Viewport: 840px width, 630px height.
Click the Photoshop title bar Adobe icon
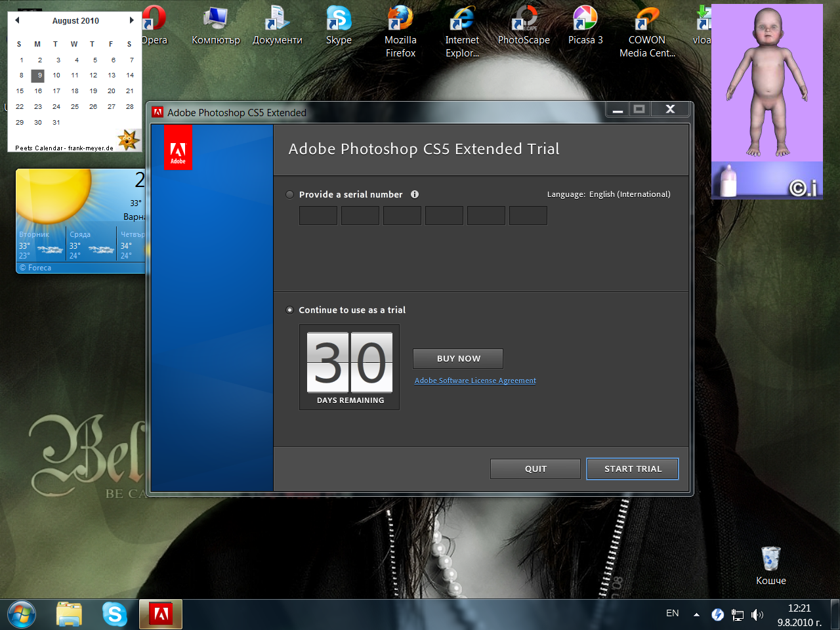(157, 112)
